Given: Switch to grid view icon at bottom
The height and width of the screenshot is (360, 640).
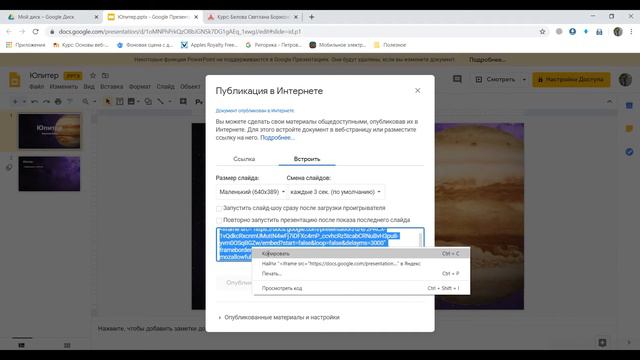Looking at the screenshot, I should (x=67, y=345).
